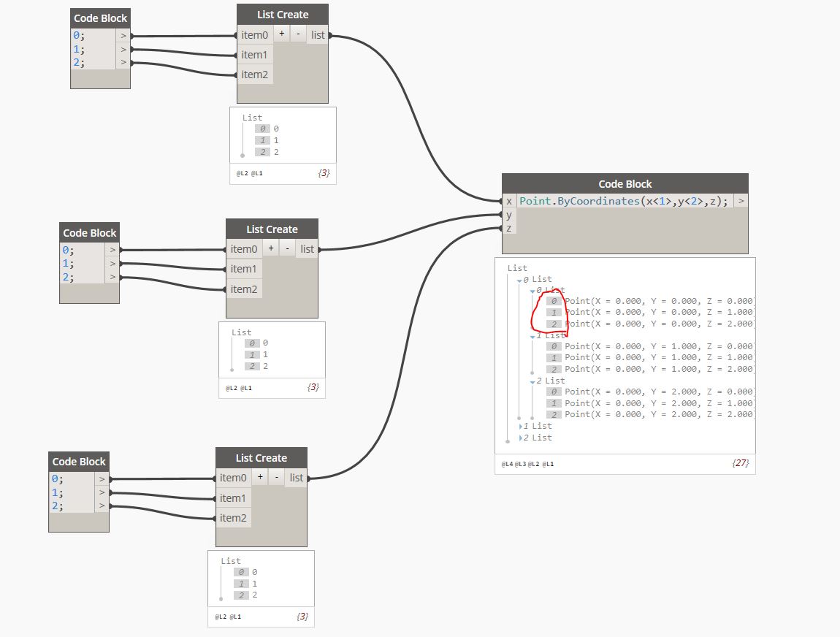Click the list output port of the List Create feeding y
Screen dimensions: 840x637
307,249
